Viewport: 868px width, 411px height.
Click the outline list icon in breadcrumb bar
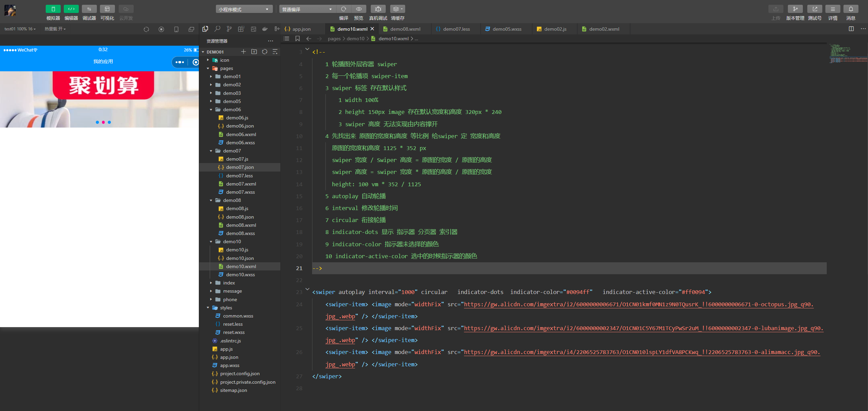pos(286,39)
